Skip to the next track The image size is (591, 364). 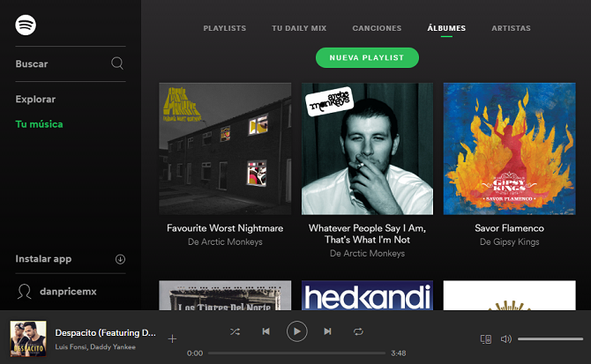327,331
